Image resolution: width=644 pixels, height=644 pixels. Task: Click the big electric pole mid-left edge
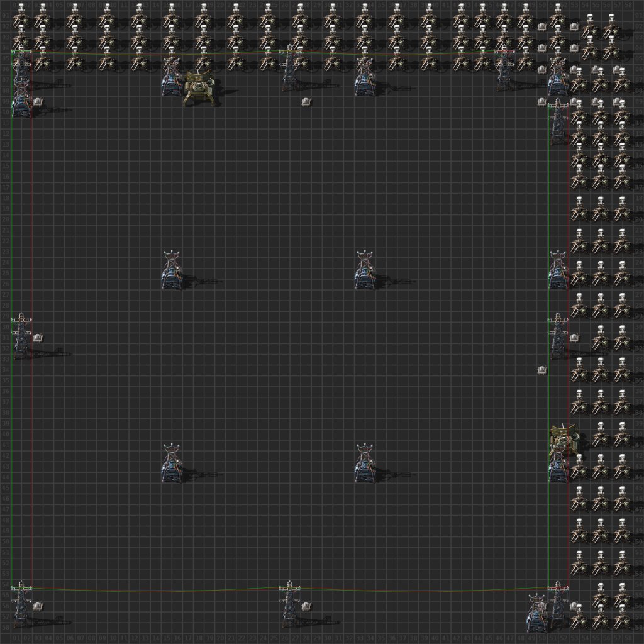[22, 336]
